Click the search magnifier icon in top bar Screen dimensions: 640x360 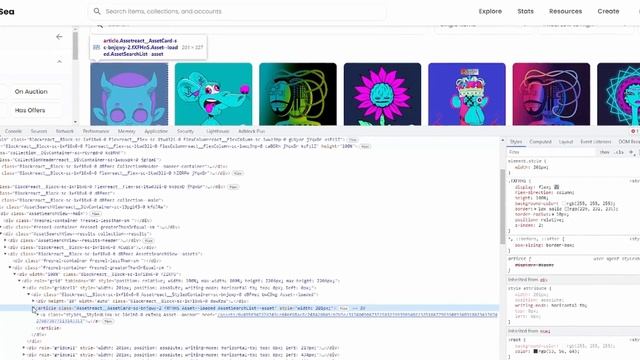(x=97, y=11)
